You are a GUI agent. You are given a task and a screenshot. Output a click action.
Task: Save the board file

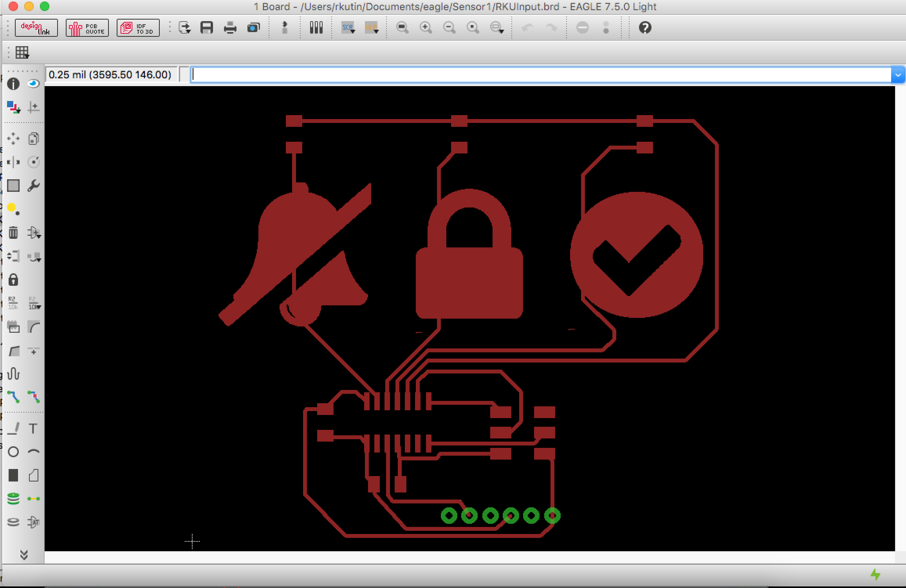[206, 28]
